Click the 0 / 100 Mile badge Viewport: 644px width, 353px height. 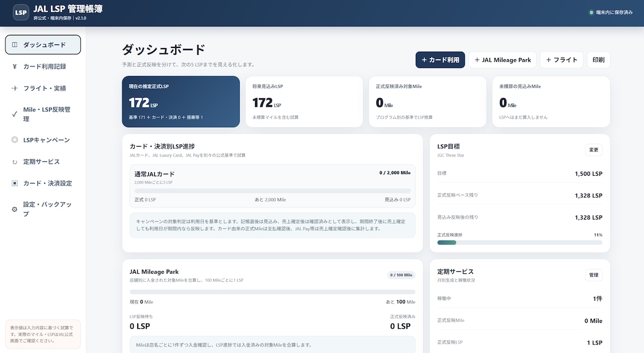(401, 275)
